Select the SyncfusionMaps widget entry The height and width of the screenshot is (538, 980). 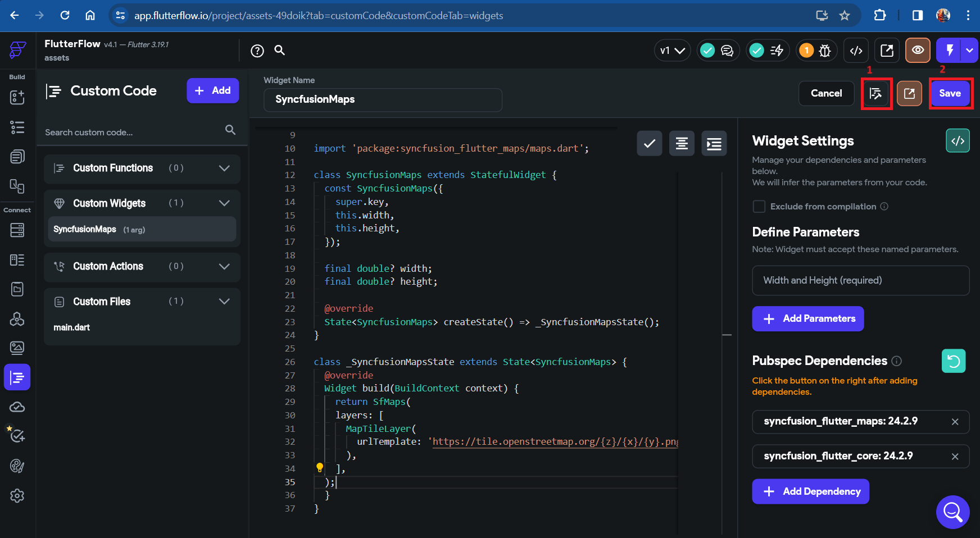(x=142, y=229)
